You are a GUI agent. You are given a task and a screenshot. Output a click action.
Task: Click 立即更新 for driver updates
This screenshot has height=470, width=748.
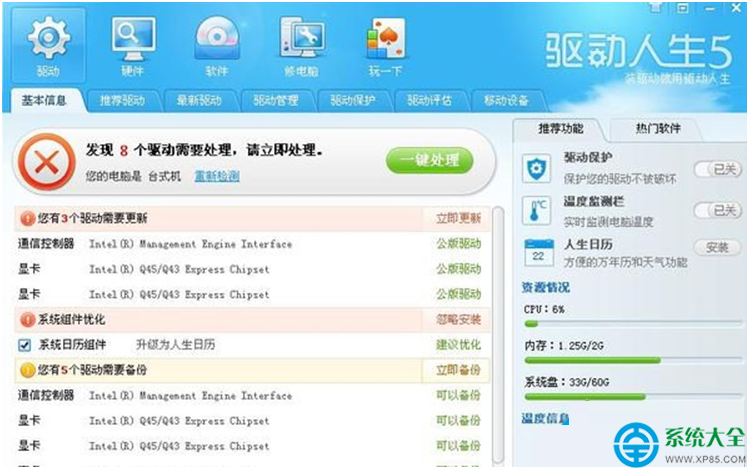tap(458, 219)
